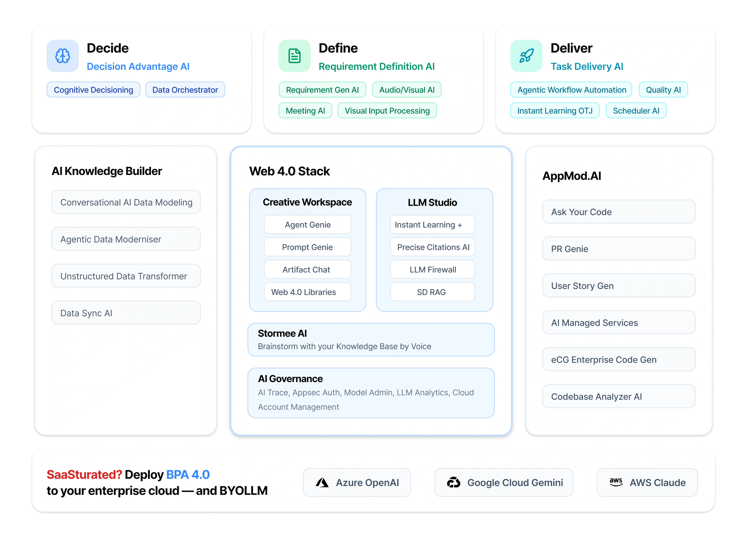Click the Task Delivery AI subtitle

pos(587,66)
